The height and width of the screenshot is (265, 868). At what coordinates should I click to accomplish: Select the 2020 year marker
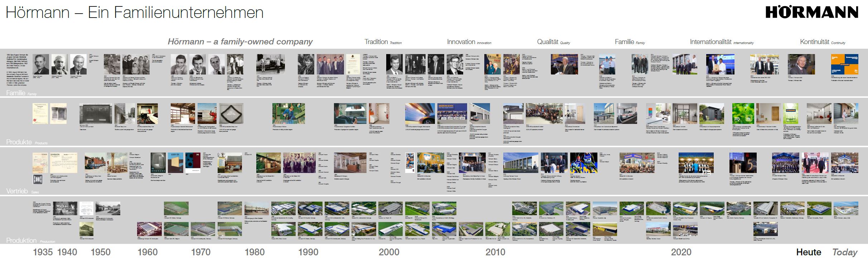point(681,252)
